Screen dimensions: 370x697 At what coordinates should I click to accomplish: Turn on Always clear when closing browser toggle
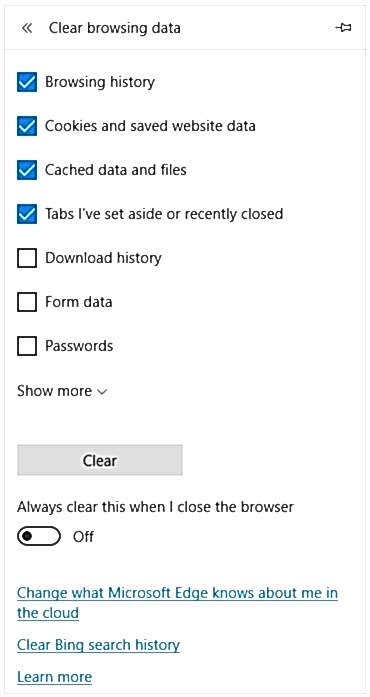pos(39,536)
